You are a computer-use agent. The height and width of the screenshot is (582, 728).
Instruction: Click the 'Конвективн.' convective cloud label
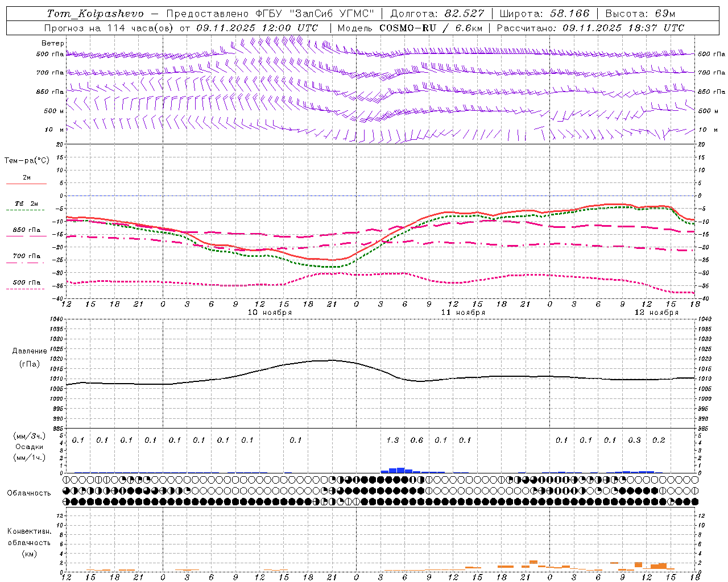29,531
